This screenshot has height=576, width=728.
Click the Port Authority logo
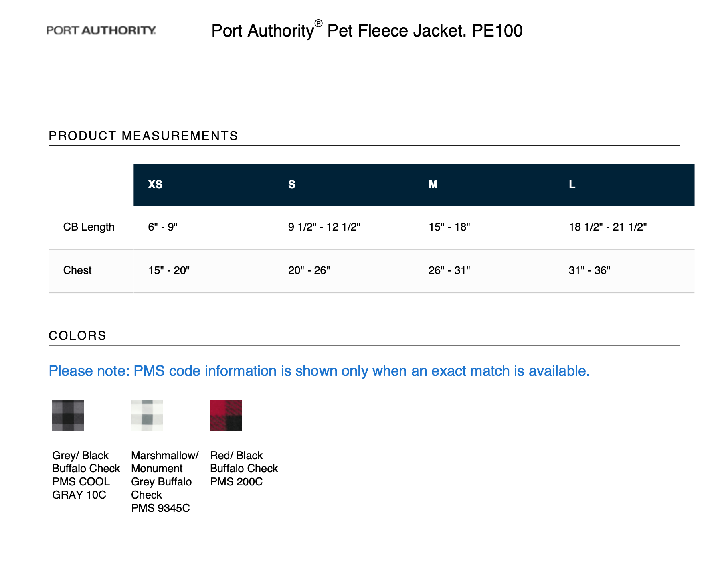pos(101,30)
